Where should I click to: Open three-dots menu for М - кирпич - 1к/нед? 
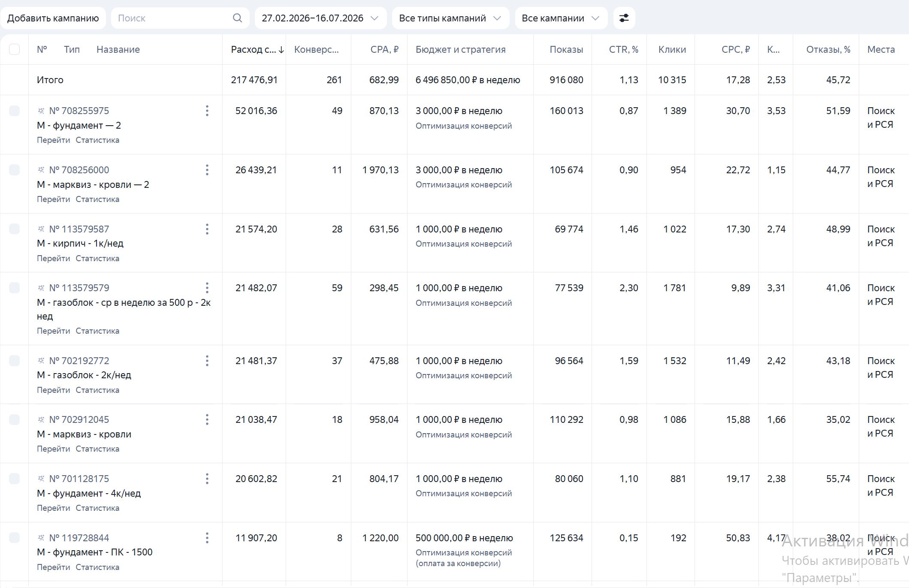click(207, 229)
